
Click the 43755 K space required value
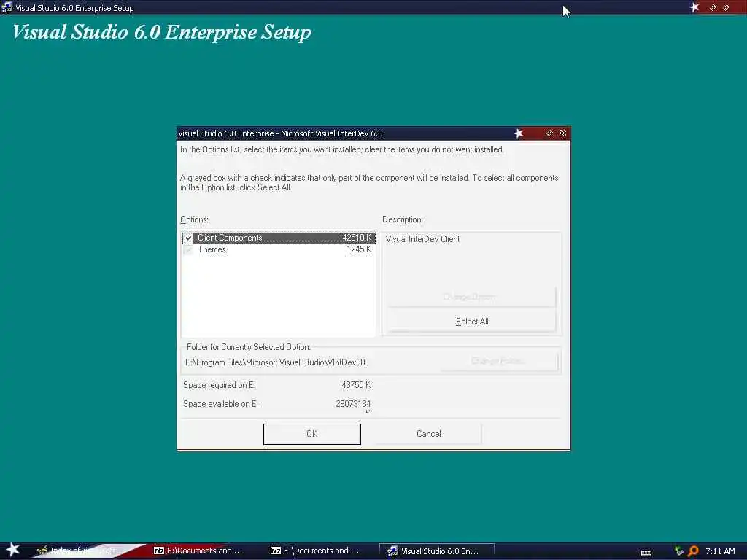[x=356, y=385]
